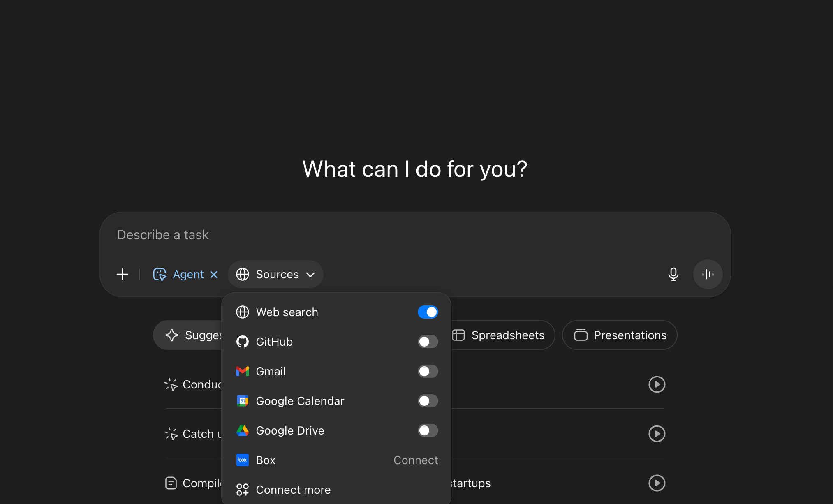Click the Sources chevron arrow
The height and width of the screenshot is (504, 833).
click(x=311, y=274)
